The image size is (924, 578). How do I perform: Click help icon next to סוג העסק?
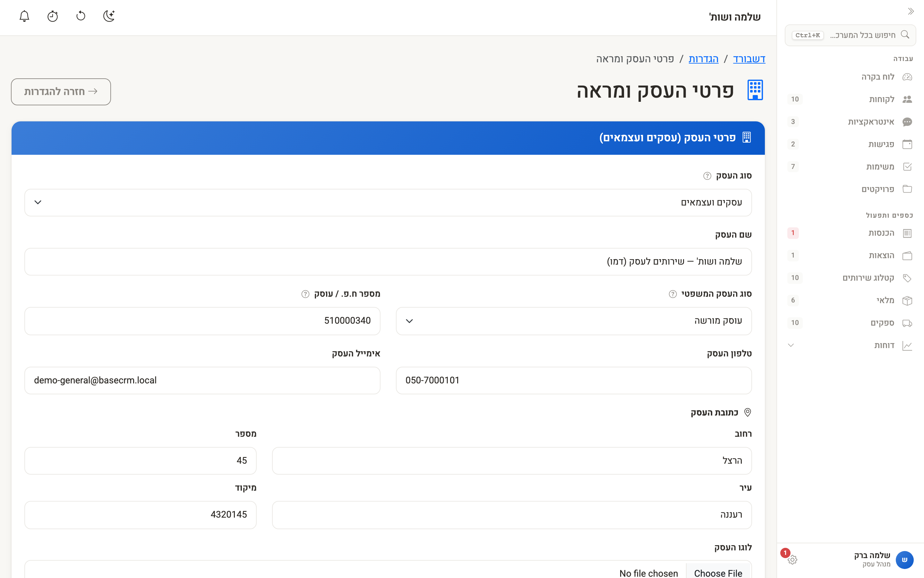[x=707, y=176]
